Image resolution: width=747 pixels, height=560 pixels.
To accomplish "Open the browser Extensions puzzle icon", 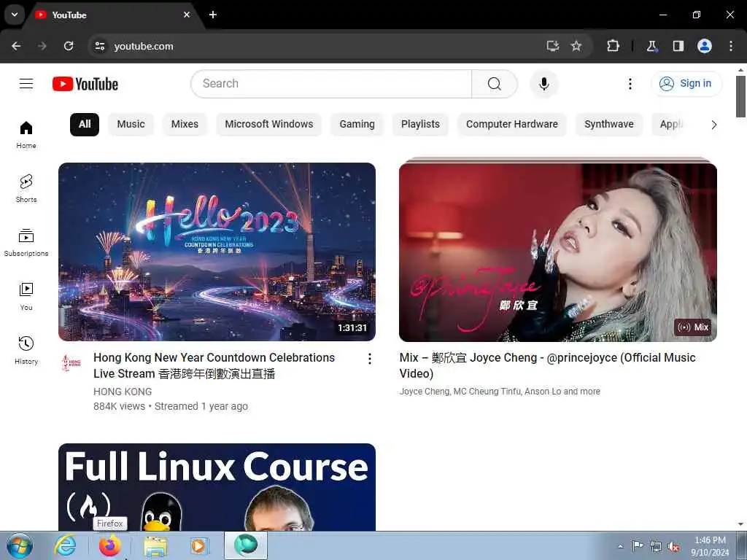I will pos(613,46).
